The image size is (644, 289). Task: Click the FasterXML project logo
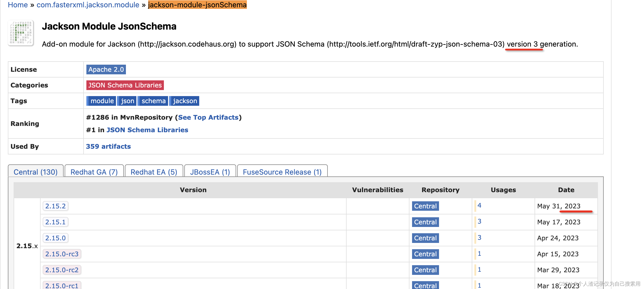(x=21, y=33)
